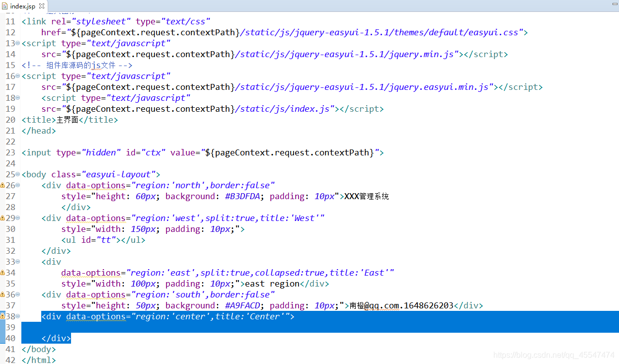619x364 pixels.
Task: Click the warning marker on line 38
Action: click(2, 316)
